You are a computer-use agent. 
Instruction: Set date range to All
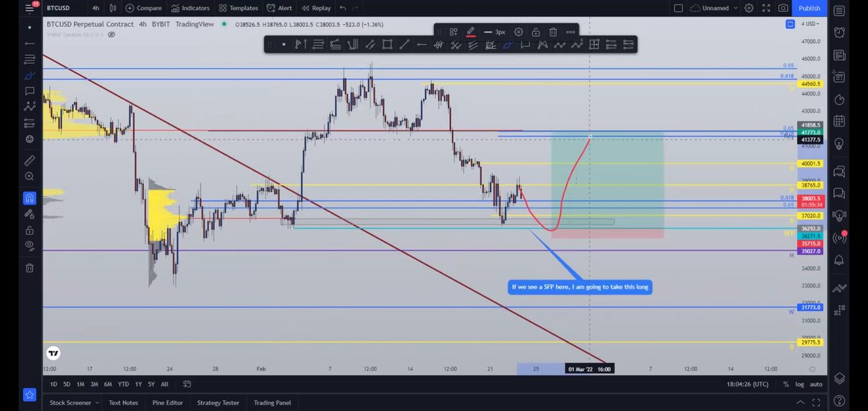pos(164,384)
